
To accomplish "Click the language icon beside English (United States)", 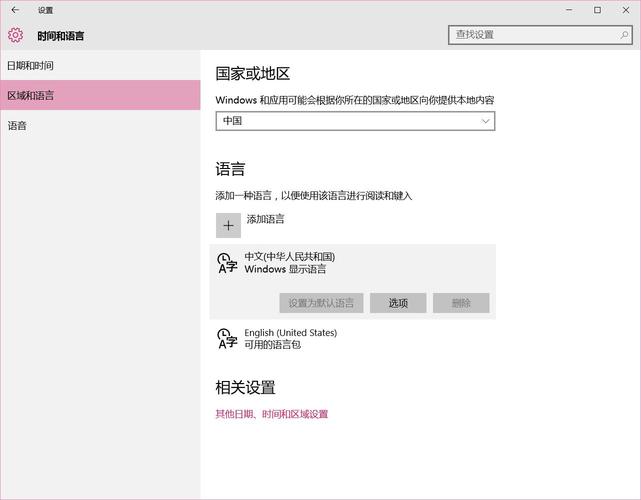I will (227, 339).
